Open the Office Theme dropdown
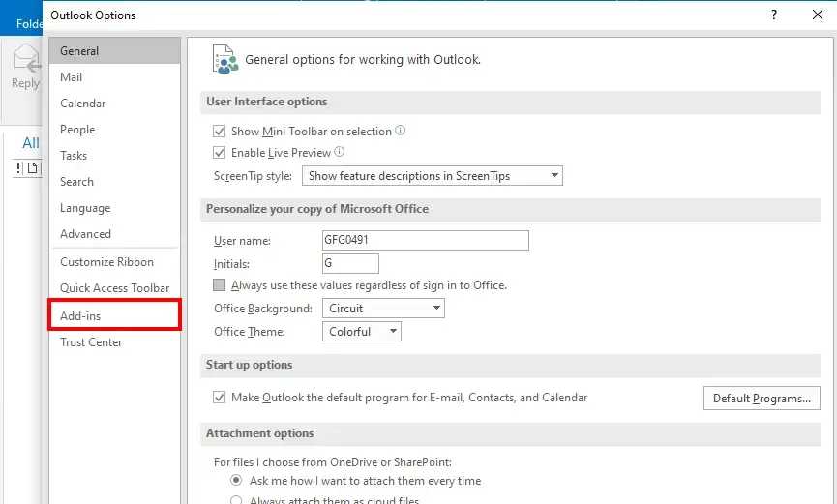837x504 pixels. coord(361,332)
